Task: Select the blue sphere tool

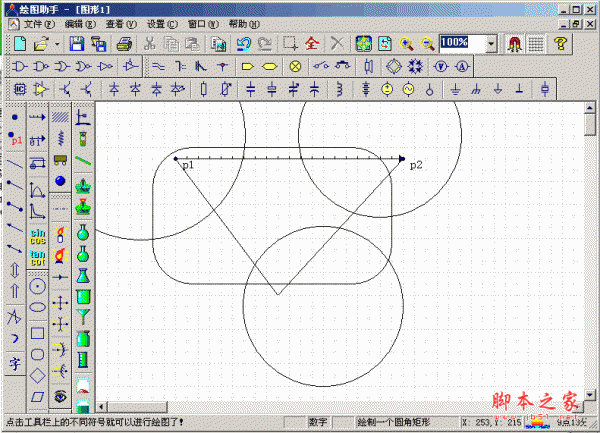Action: (61, 181)
